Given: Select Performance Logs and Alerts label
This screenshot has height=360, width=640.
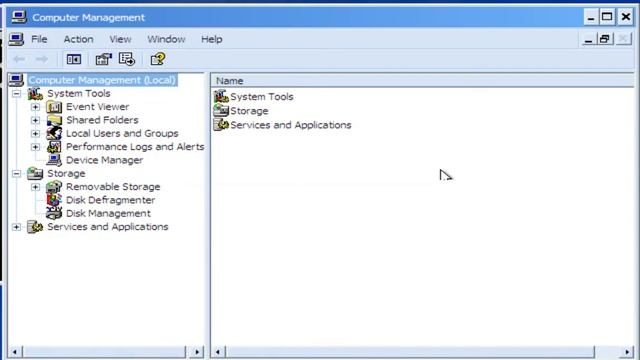Looking at the screenshot, I should [135, 147].
